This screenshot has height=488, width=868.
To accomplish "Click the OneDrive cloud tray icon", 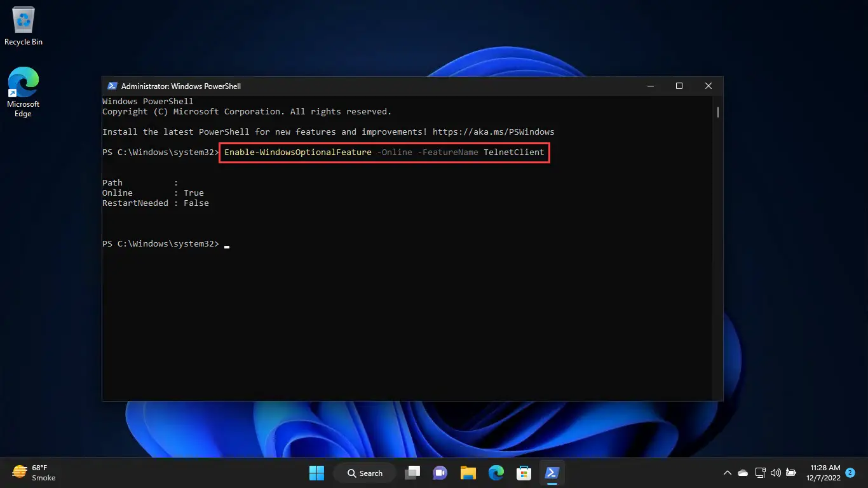I will (x=743, y=473).
